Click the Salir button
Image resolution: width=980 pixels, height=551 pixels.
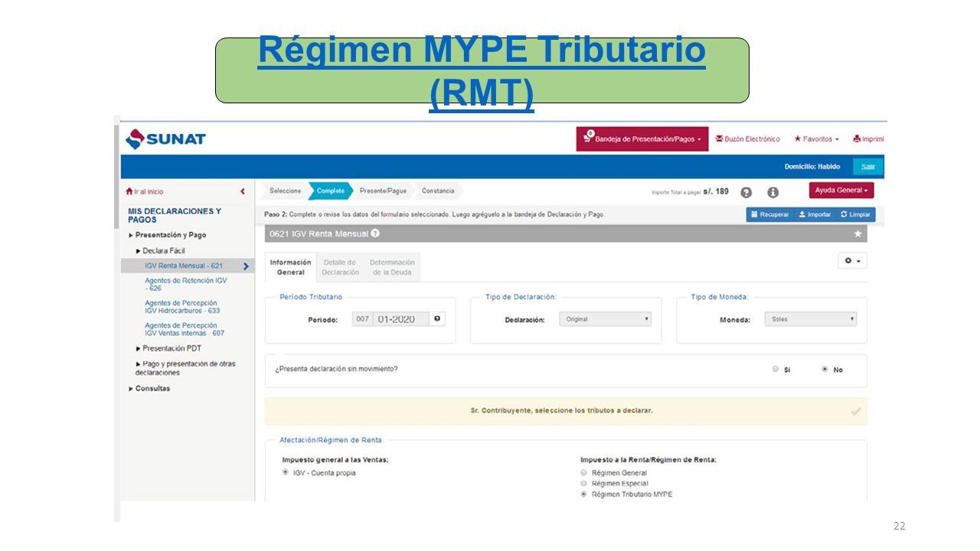[868, 167]
